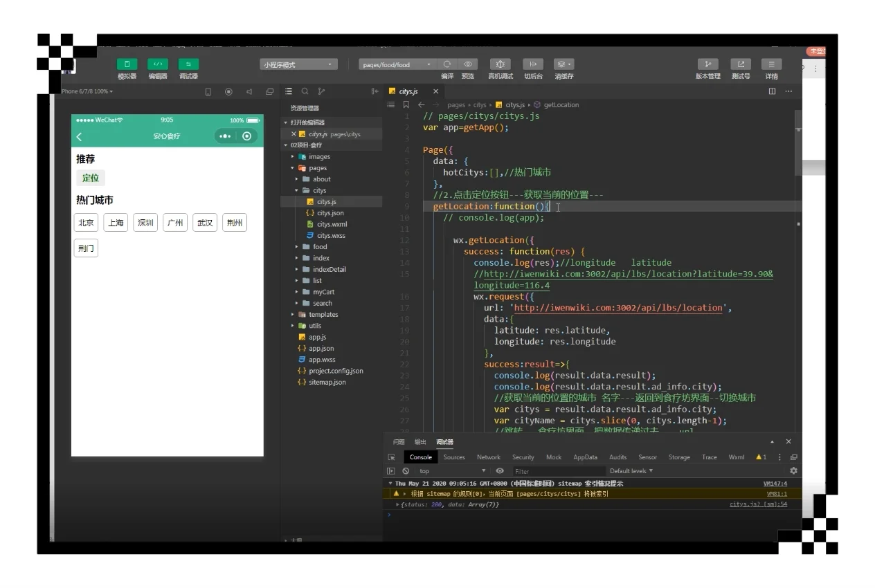Tap the simulator back arrow
Image resolution: width=875 pixels, height=588 pixels.
coord(79,136)
